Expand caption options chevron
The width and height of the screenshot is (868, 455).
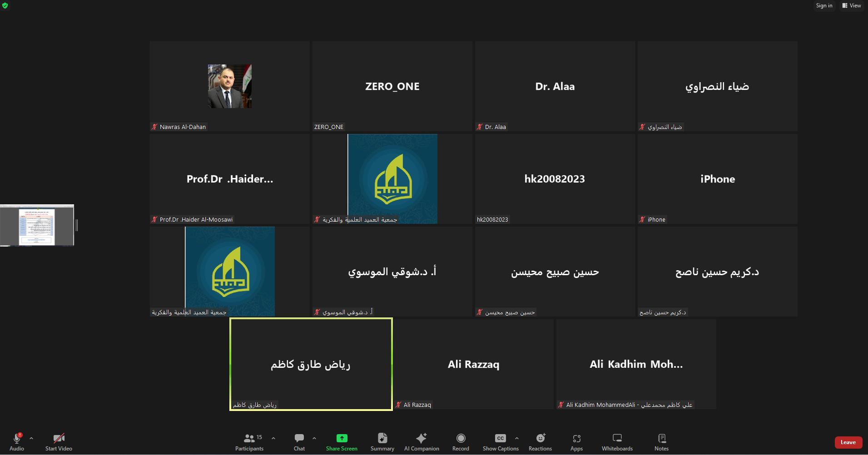tap(517, 438)
